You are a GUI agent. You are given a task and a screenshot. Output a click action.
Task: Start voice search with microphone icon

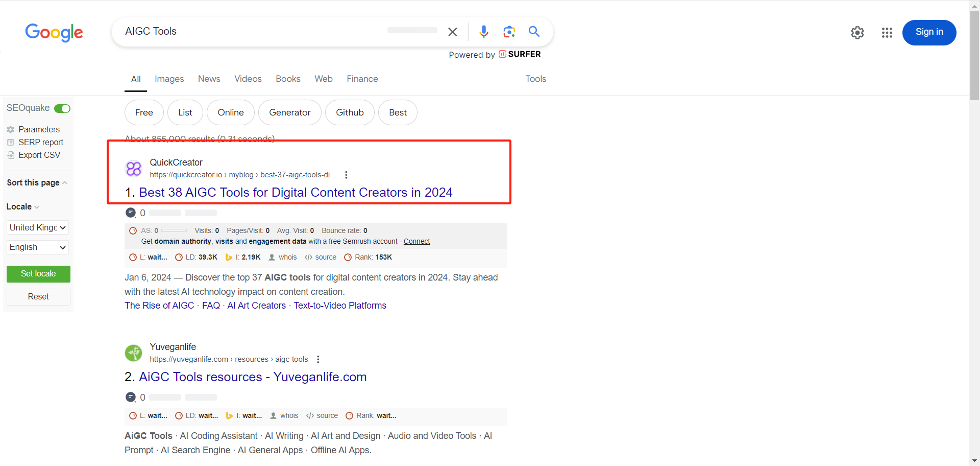click(483, 32)
